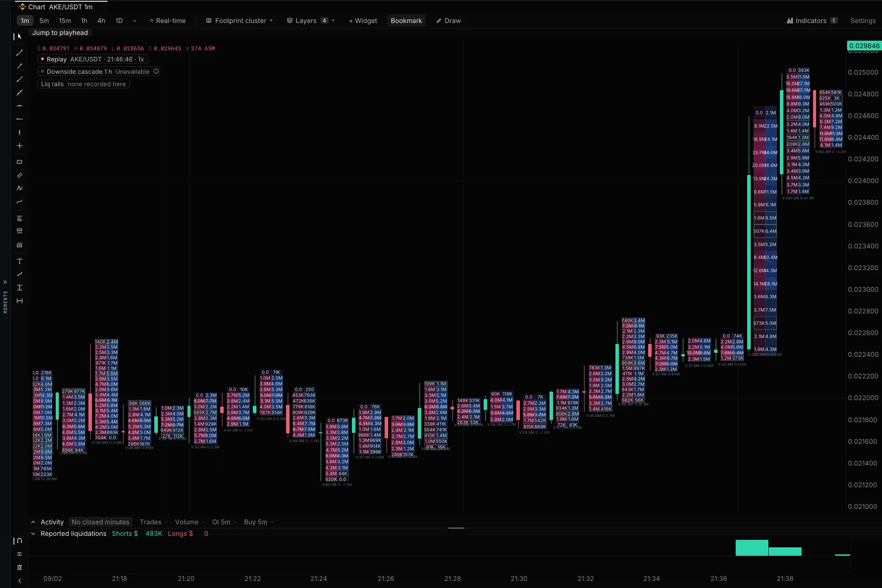
Task: Select the horizontal line tool
Action: pos(19,106)
